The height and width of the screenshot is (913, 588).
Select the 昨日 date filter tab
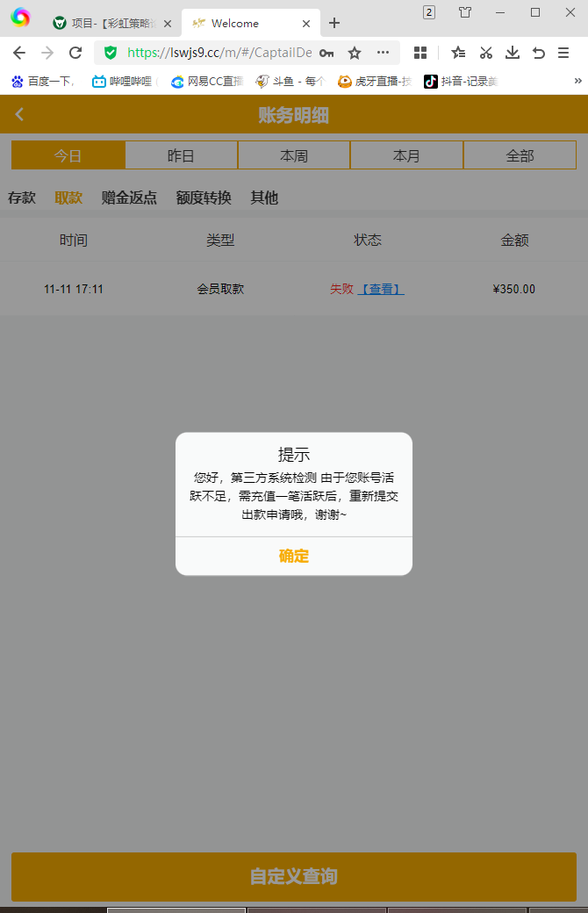181,155
